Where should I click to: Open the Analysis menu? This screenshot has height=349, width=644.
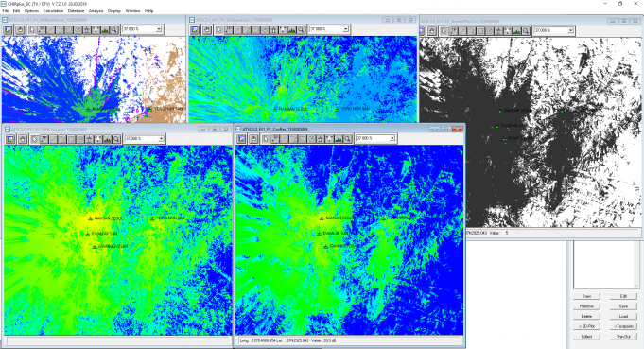(x=96, y=11)
